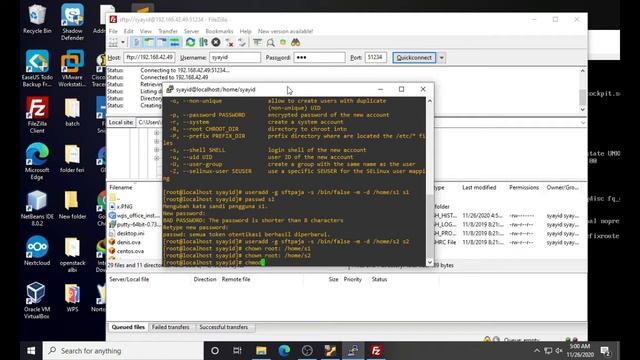
Task: Sort local files by Filename column
Action: click(121, 187)
